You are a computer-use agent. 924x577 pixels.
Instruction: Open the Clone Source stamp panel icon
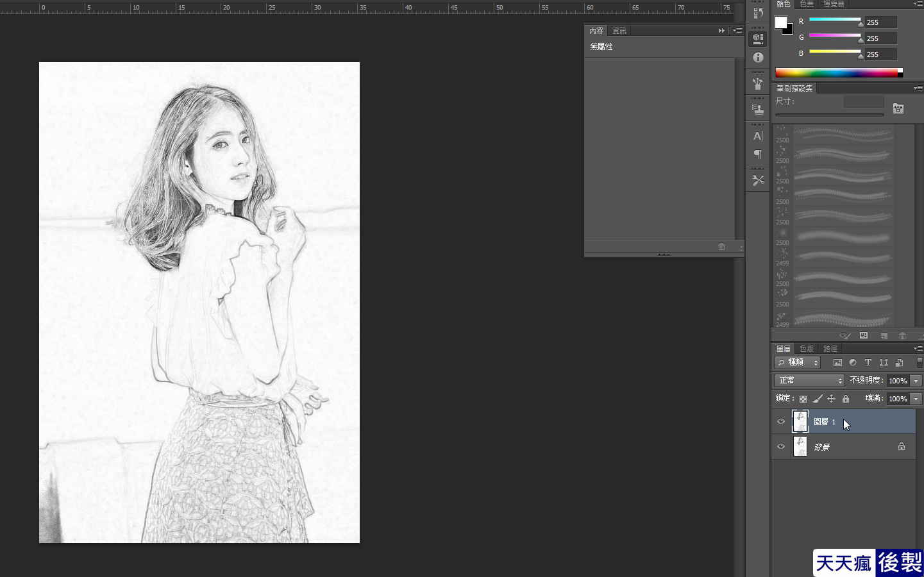click(x=758, y=110)
